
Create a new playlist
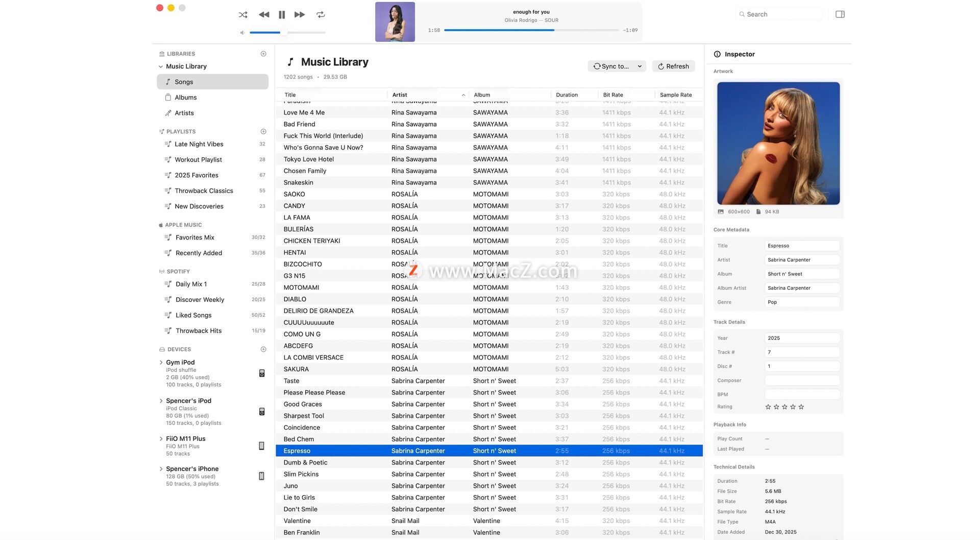[x=263, y=131]
